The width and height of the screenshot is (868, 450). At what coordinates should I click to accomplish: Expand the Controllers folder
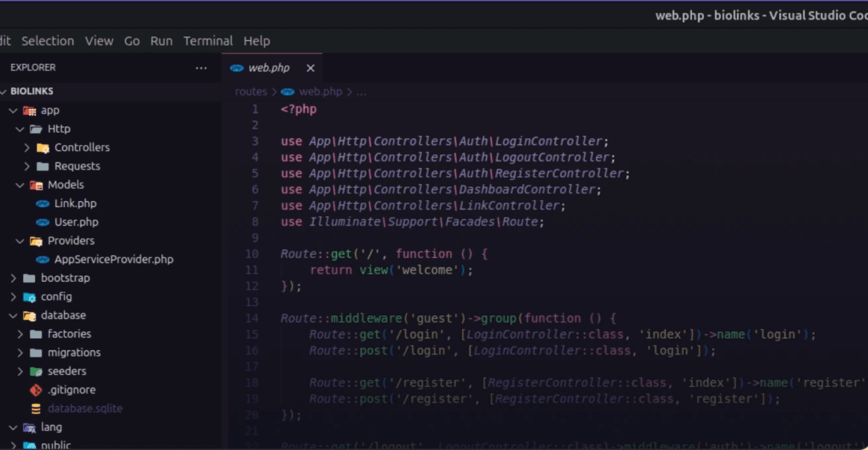click(26, 147)
